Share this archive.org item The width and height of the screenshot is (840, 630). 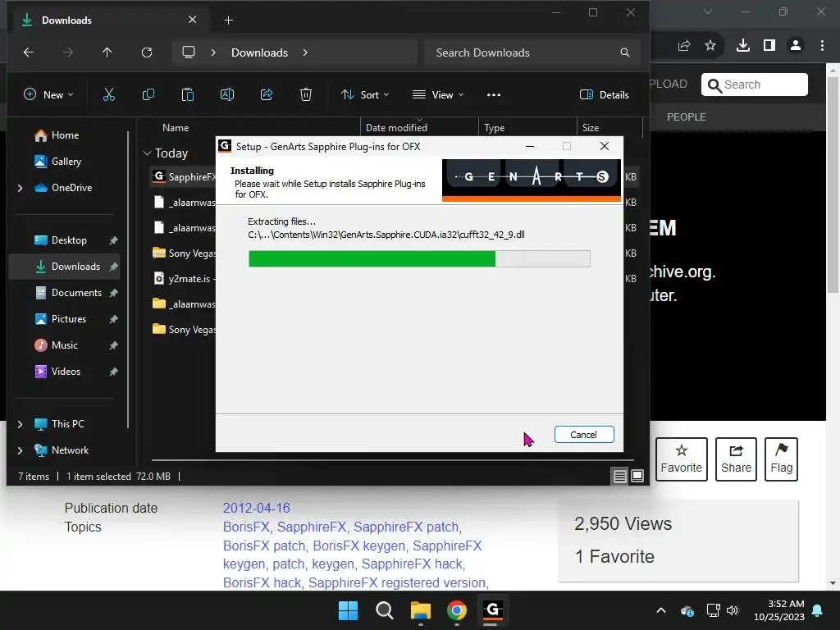(x=736, y=459)
